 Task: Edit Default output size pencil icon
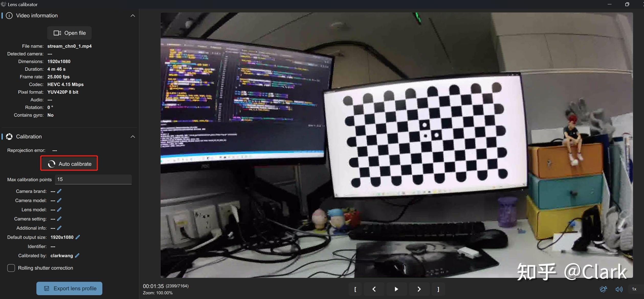pos(78,237)
